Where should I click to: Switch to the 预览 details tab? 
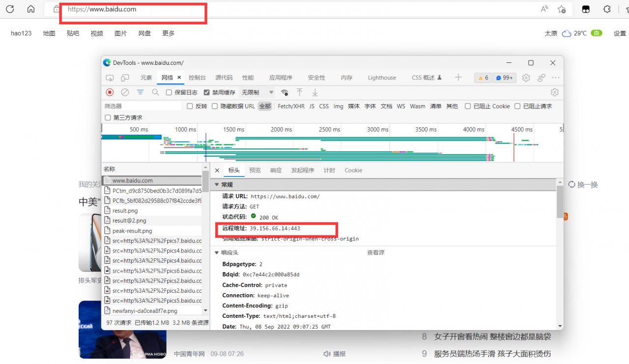pos(255,170)
